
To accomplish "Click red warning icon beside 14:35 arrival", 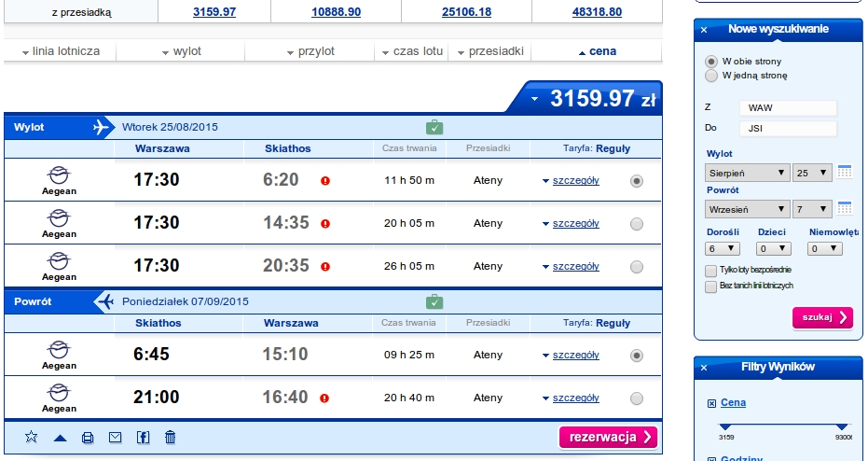I will point(325,224).
